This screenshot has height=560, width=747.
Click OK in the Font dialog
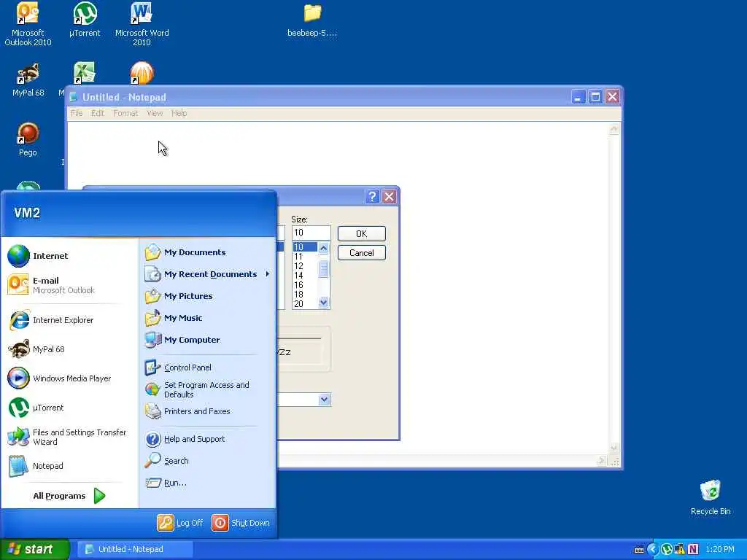(x=362, y=234)
